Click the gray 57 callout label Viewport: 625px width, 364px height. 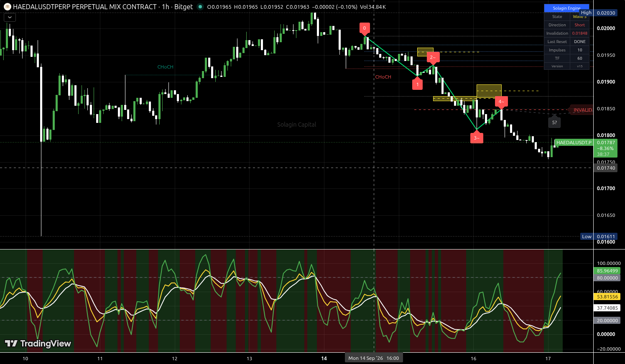click(555, 122)
